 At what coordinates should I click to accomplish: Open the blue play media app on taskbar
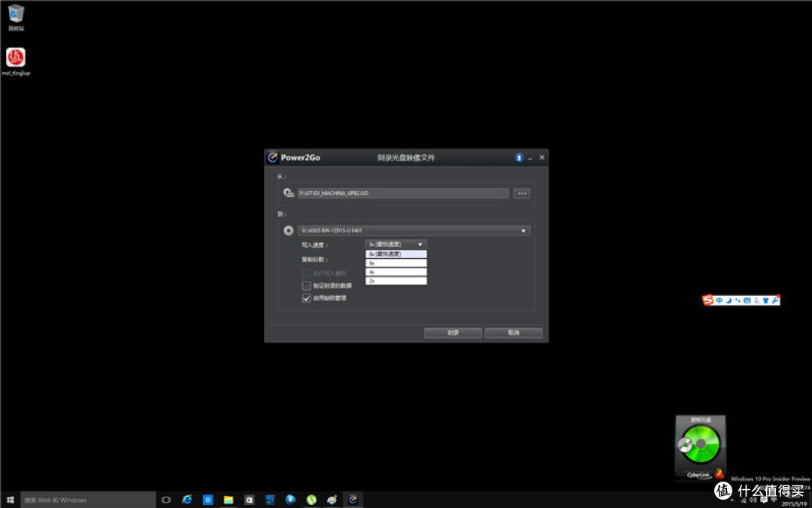(x=290, y=500)
